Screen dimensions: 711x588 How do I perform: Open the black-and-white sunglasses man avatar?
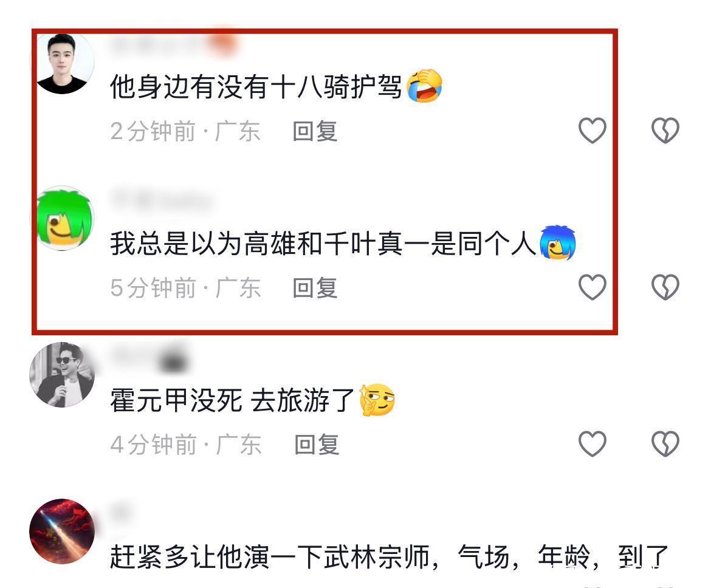(x=62, y=374)
